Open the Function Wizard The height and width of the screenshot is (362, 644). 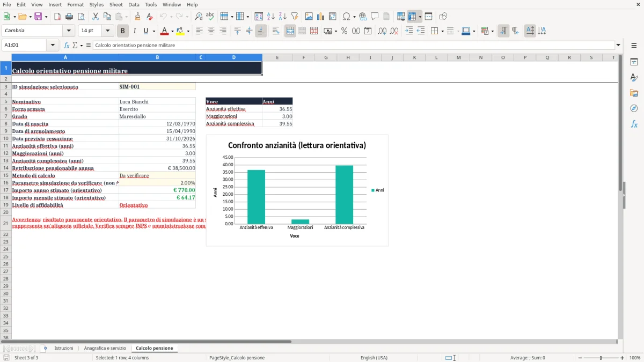point(67,45)
